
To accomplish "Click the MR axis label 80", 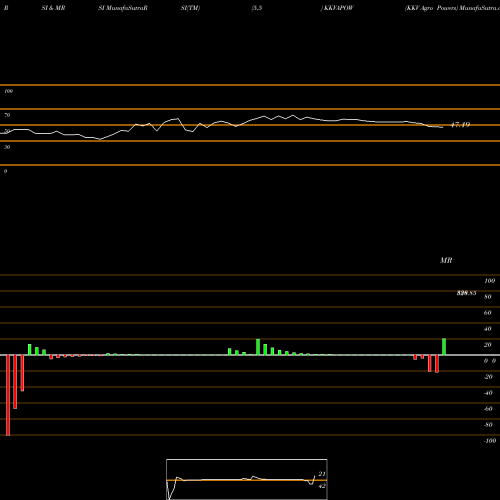I will click(488, 297).
